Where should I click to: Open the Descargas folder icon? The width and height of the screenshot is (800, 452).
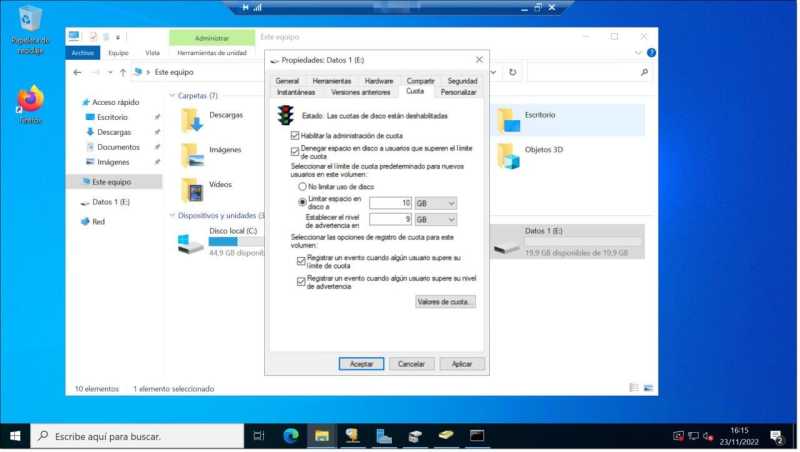coord(192,120)
